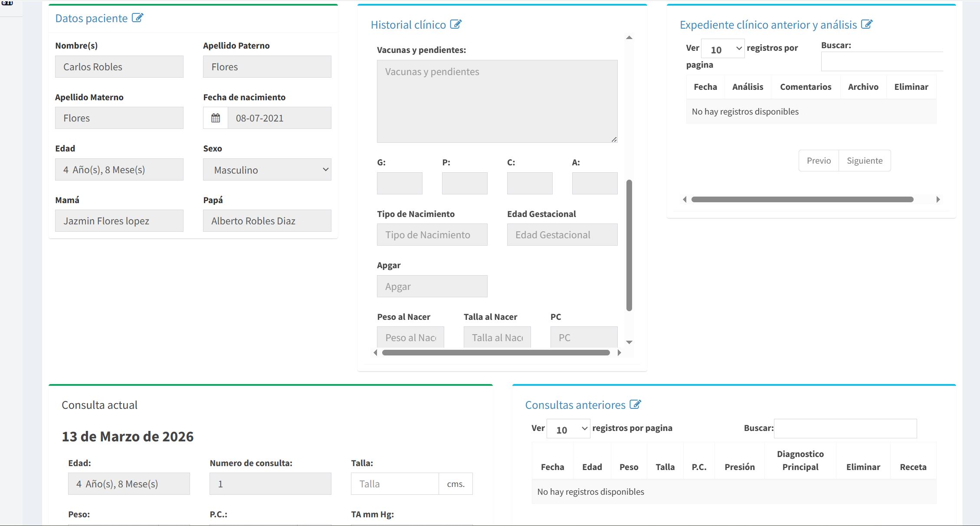Viewport: 980px width, 526px height.
Task: Click edit icon next to Consultas anteriores
Action: pos(636,404)
